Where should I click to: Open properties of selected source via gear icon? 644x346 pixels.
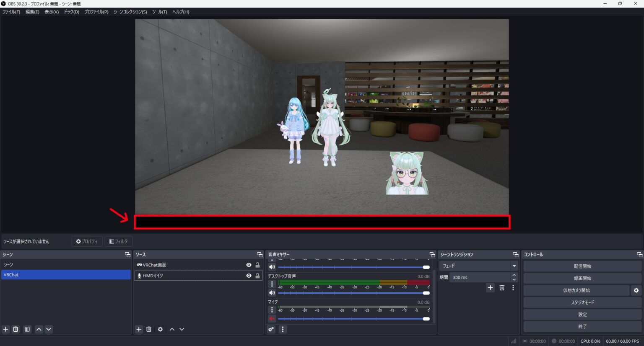pyautogui.click(x=160, y=329)
